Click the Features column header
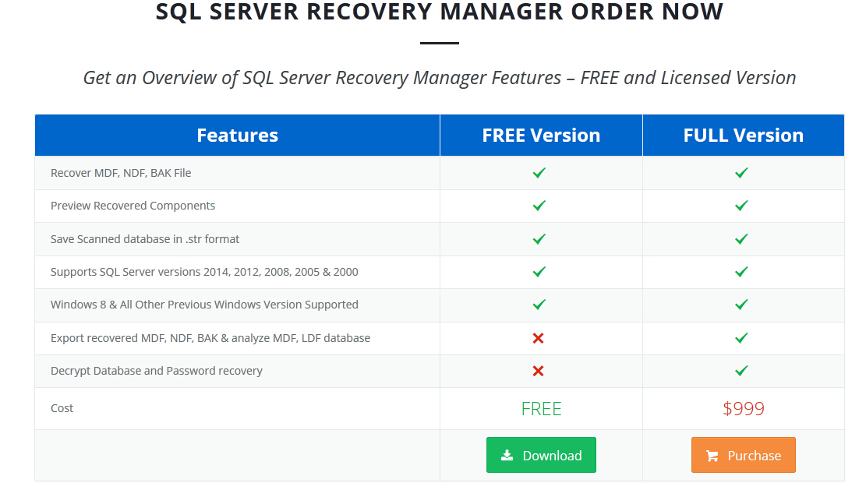The width and height of the screenshot is (859, 504). point(237,136)
